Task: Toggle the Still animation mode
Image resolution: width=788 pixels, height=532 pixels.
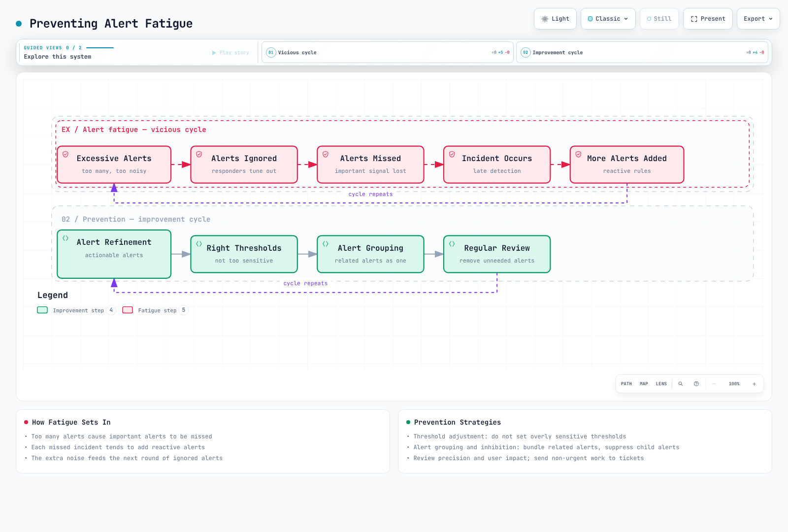Action: point(659,19)
